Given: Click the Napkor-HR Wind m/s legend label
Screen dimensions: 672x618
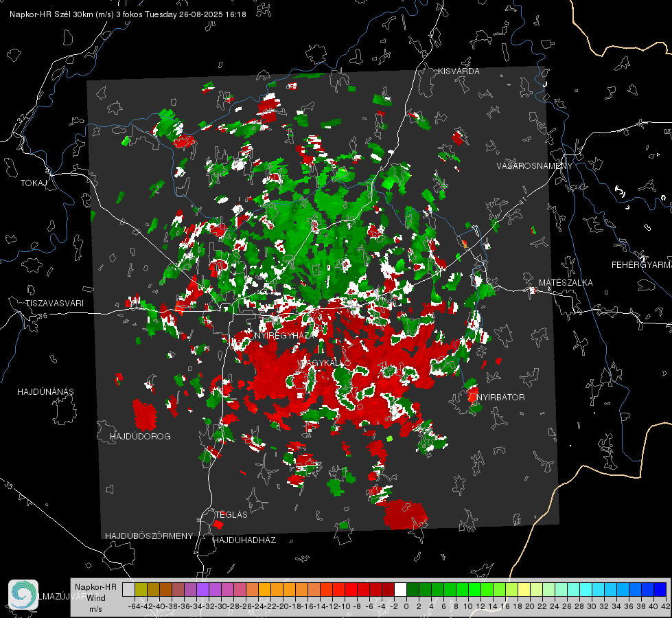Looking at the screenshot, I should click(x=95, y=597).
